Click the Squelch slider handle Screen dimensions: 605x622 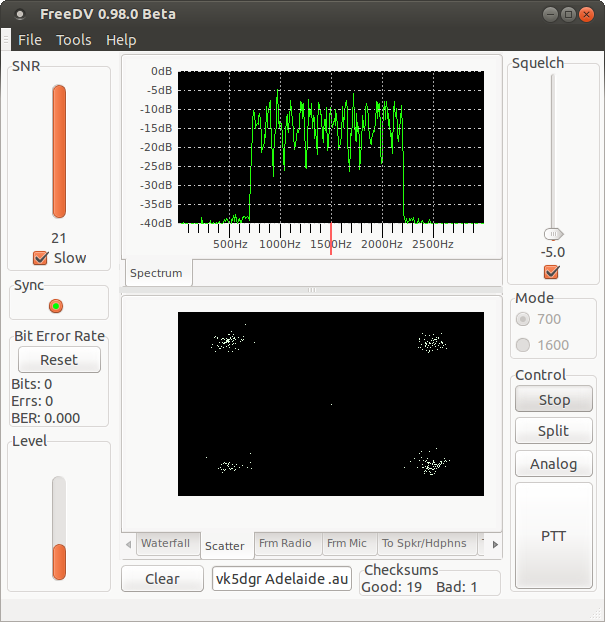point(552,233)
